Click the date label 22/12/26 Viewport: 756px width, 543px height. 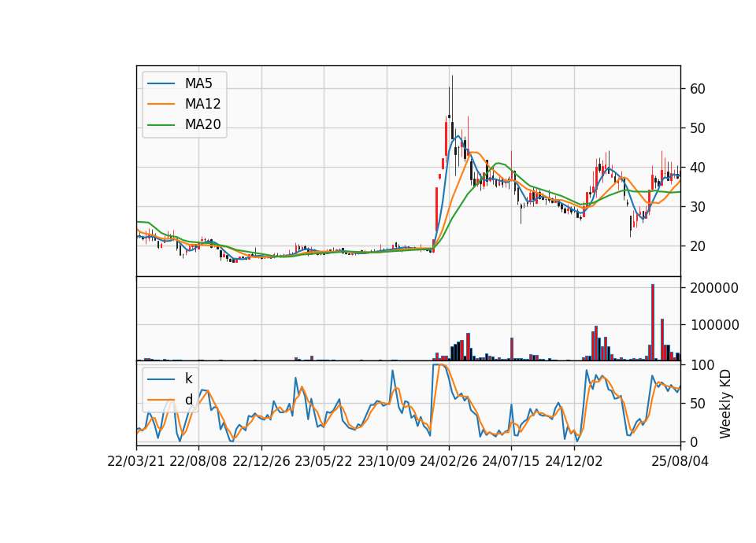261,462
